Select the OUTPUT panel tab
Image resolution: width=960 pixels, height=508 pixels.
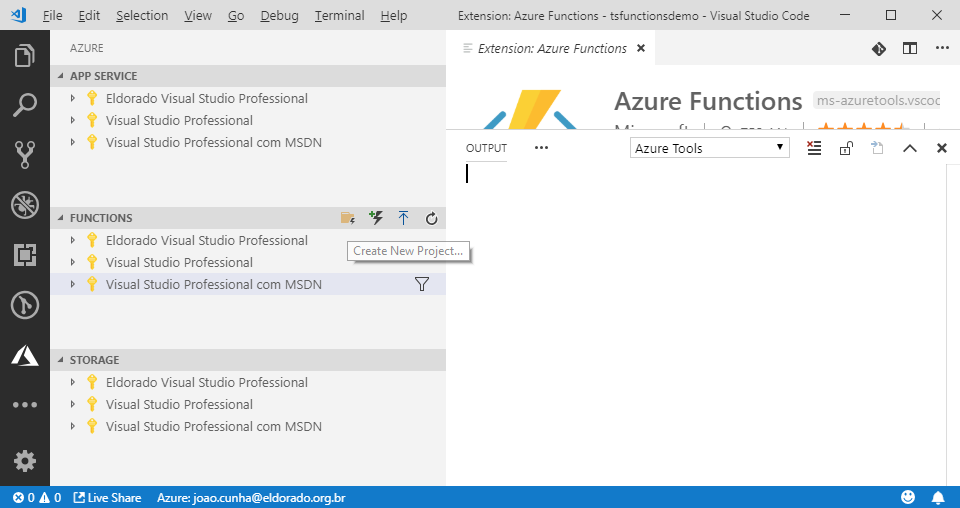click(486, 148)
